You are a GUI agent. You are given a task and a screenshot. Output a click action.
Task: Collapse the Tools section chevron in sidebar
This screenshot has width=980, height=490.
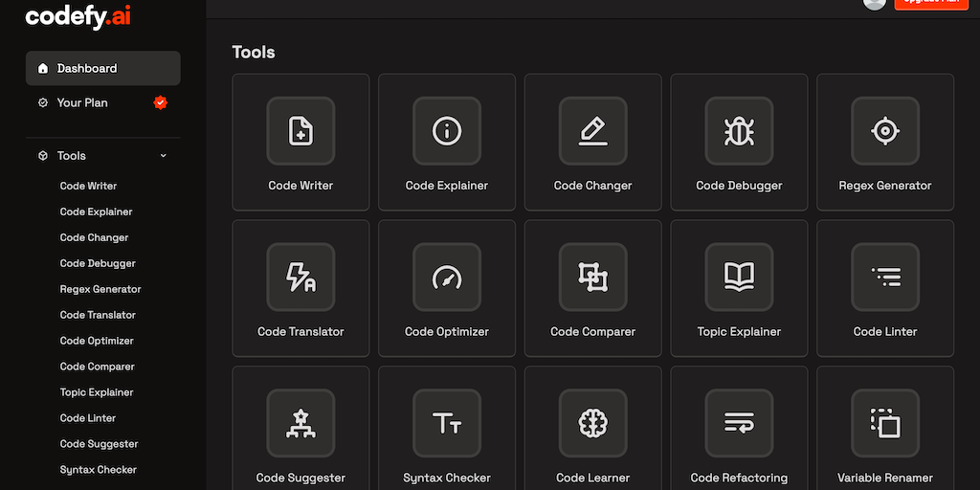[163, 156]
